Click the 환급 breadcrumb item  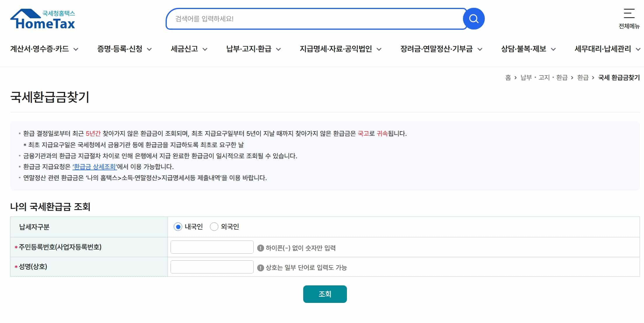(x=583, y=78)
